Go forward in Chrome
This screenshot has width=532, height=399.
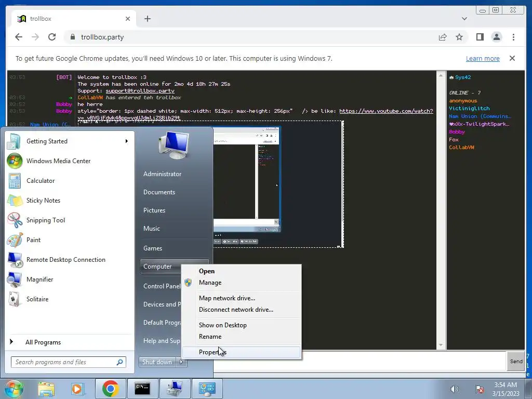35,37
